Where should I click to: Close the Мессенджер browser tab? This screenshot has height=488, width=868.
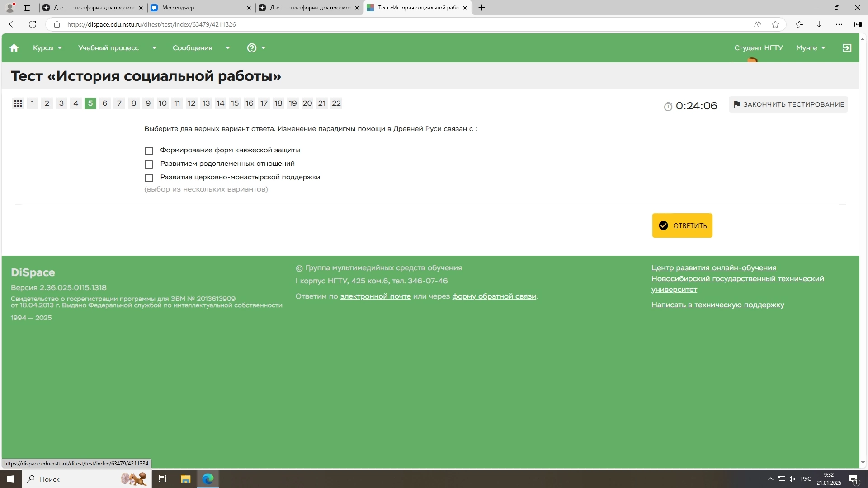pos(249,8)
